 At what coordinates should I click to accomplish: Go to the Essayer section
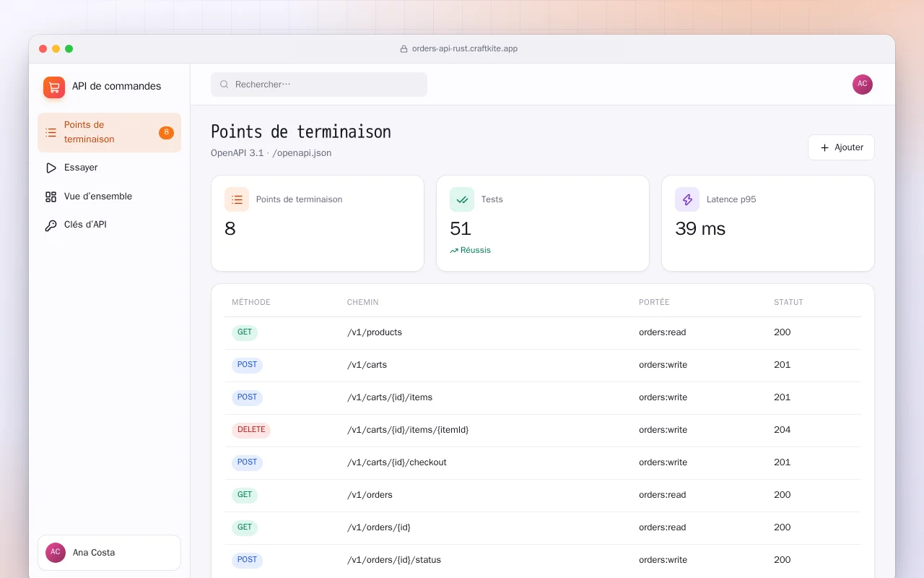[109, 168]
